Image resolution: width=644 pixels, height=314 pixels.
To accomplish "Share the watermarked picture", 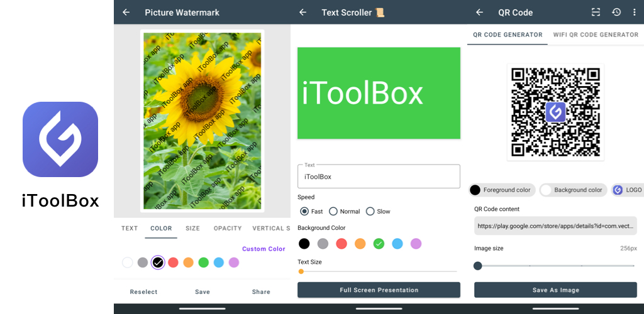I will pyautogui.click(x=261, y=292).
